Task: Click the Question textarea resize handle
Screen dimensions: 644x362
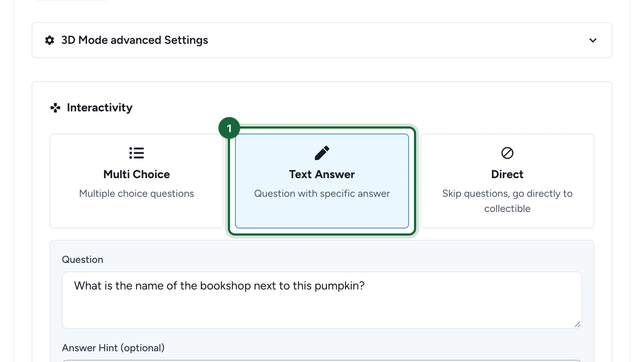Action: [x=577, y=324]
